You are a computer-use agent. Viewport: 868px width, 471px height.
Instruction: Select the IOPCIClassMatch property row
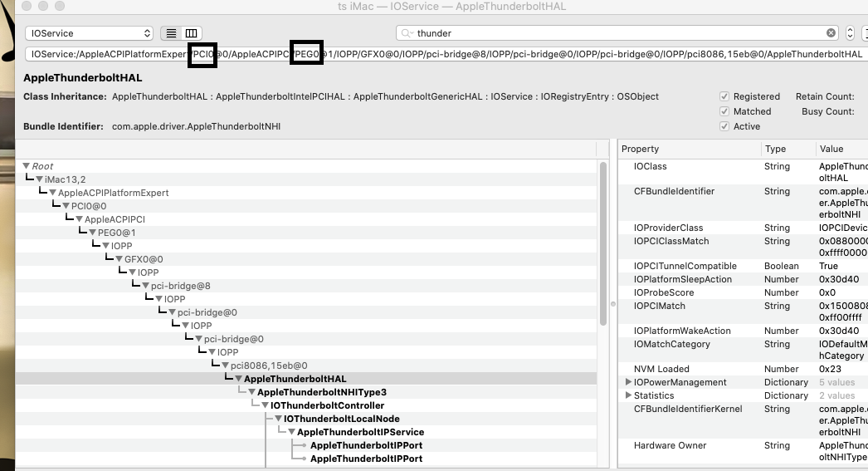(x=743, y=247)
